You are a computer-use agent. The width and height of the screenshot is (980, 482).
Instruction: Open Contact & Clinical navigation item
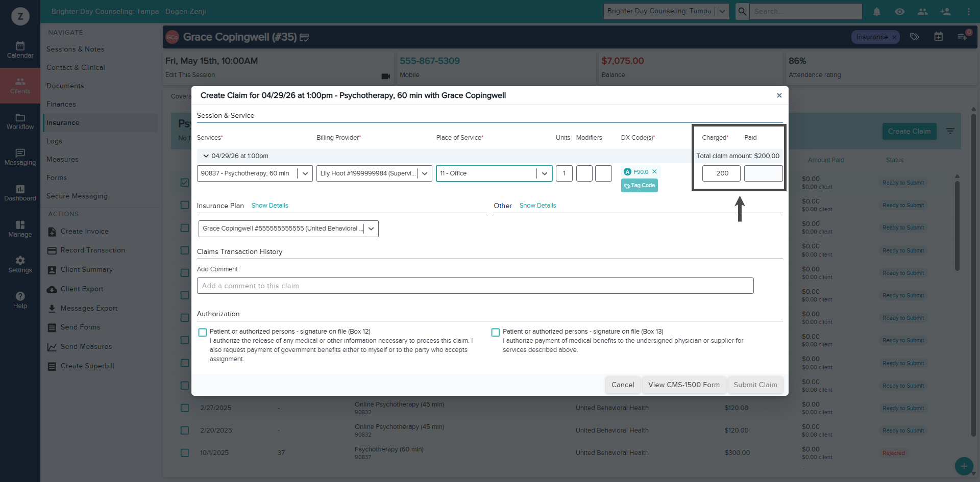click(76, 67)
